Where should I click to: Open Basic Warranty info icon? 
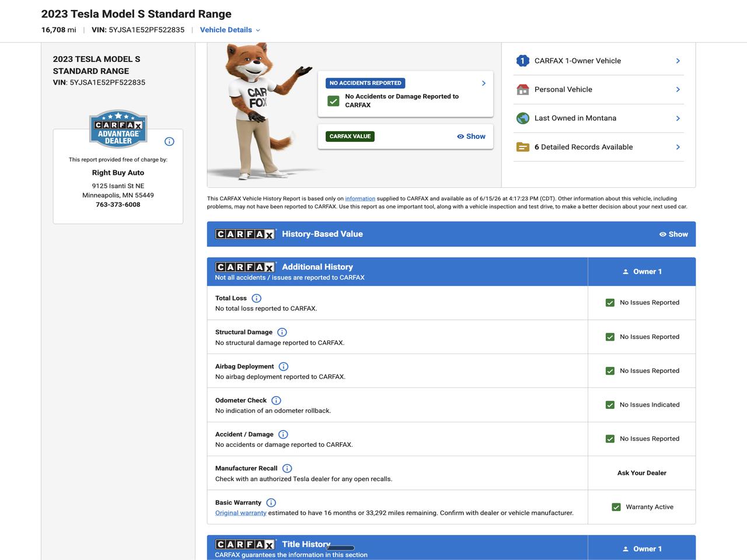(x=271, y=503)
